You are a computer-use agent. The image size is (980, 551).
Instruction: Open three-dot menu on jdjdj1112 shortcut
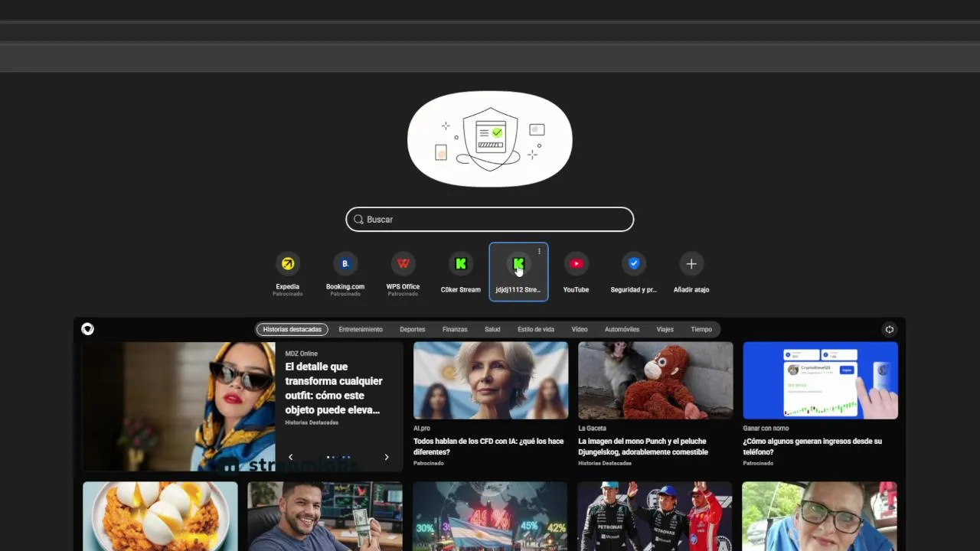coord(539,251)
